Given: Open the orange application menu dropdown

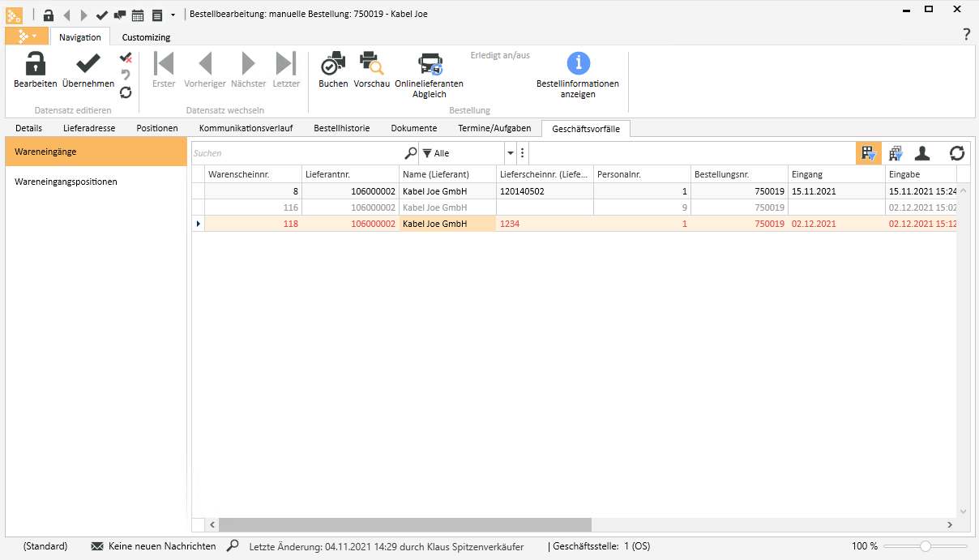Looking at the screenshot, I should (x=27, y=36).
